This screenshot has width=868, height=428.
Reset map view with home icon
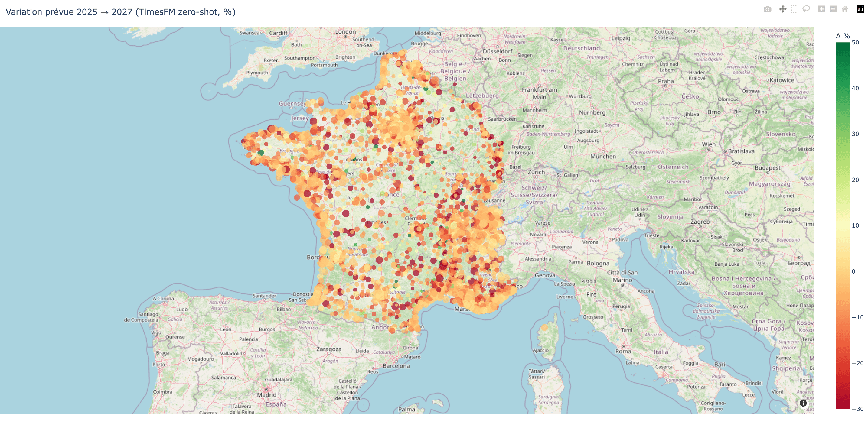845,9
